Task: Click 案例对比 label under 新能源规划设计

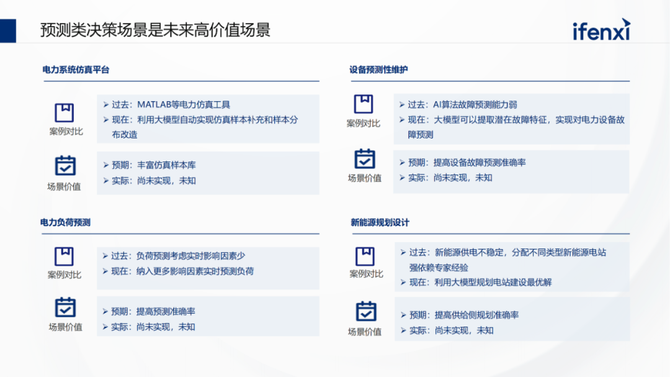Action: [x=366, y=274]
